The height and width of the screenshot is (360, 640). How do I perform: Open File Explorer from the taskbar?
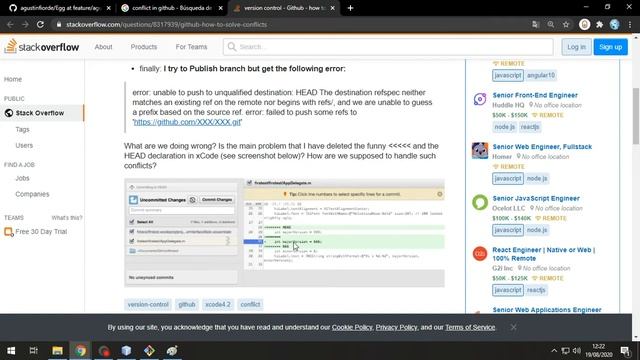coord(57,351)
